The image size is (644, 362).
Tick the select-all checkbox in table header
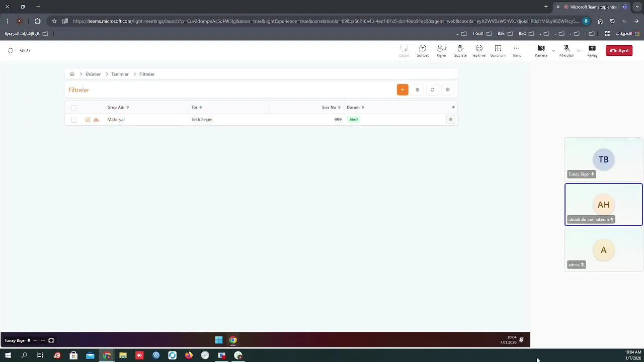pos(73,108)
